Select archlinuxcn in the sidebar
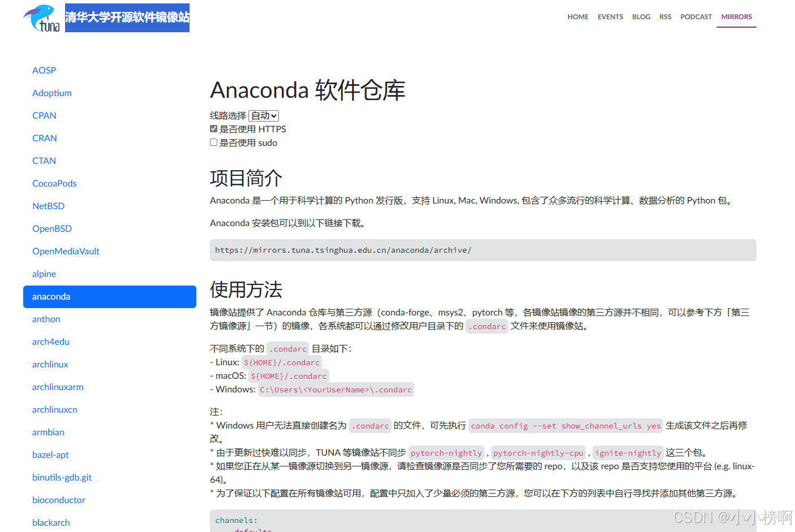 pos(55,409)
